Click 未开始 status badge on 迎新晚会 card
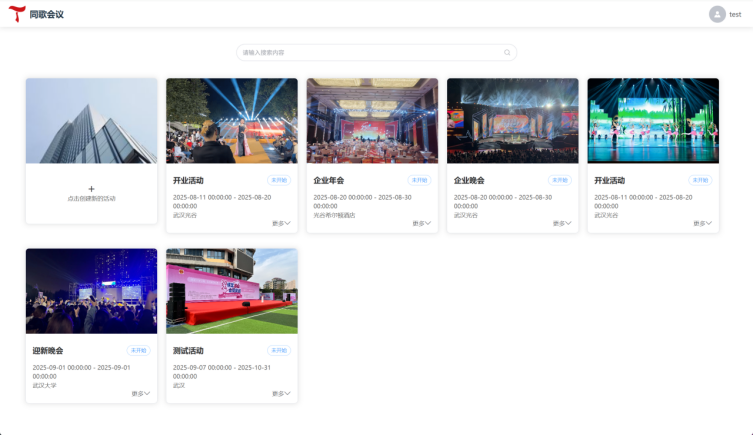This screenshot has width=753, height=435. click(138, 350)
